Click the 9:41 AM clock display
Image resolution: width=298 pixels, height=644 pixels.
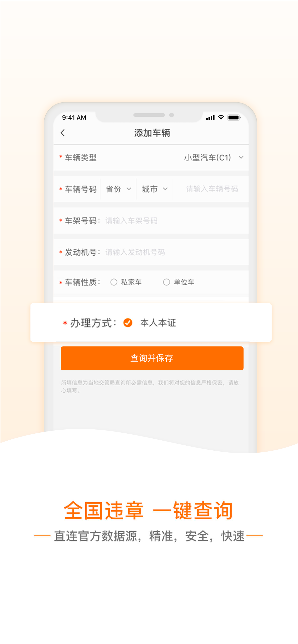74,117
